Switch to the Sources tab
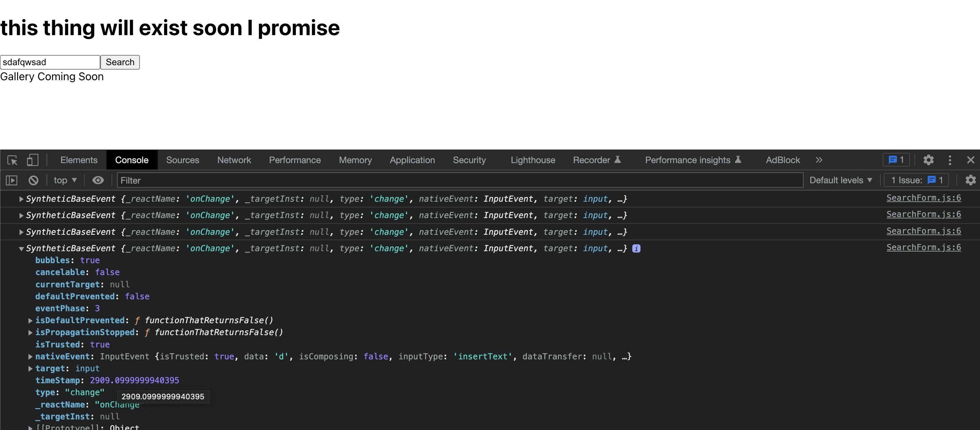This screenshot has width=980, height=430. coord(183,159)
